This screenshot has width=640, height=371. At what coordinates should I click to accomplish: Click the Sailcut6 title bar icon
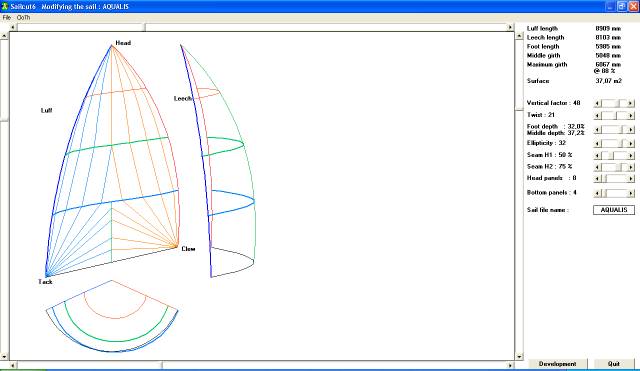click(5, 7)
